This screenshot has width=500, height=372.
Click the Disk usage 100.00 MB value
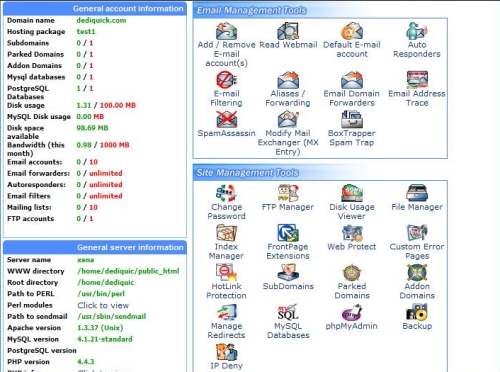(x=118, y=105)
